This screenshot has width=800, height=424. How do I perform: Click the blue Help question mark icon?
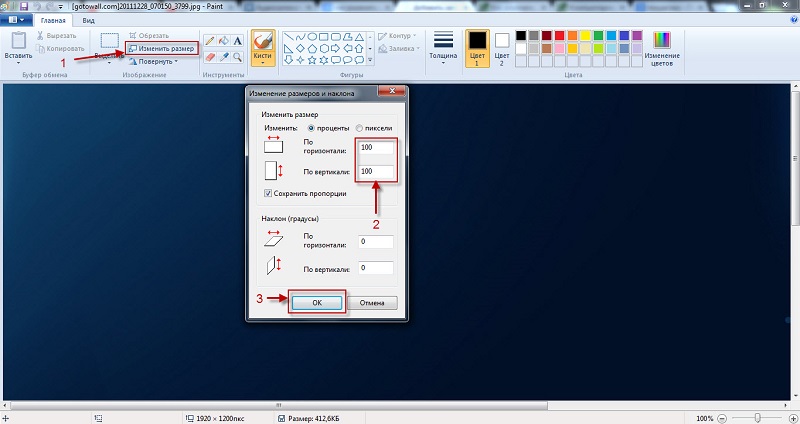[794, 19]
